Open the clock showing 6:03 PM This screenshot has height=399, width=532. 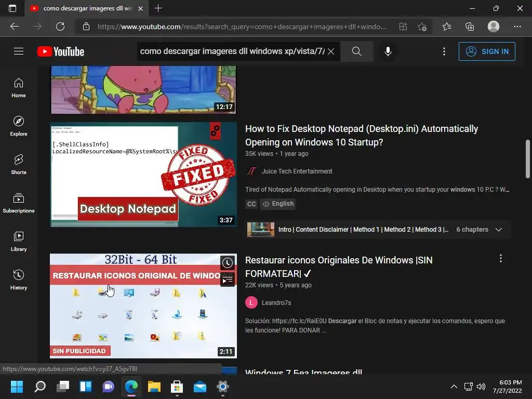point(507,387)
